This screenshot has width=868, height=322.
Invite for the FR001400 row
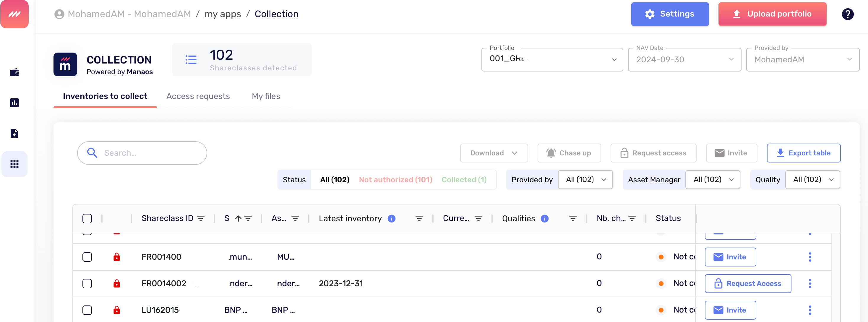pyautogui.click(x=730, y=257)
